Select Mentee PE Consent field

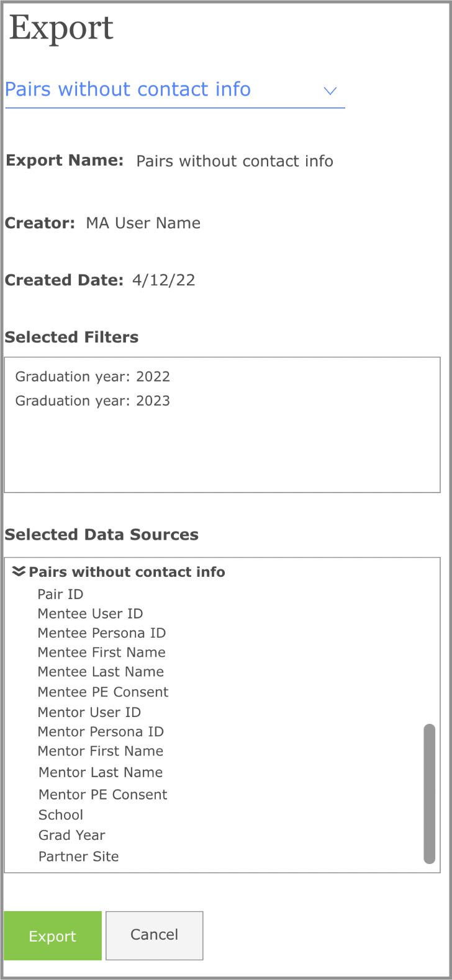pos(103,692)
